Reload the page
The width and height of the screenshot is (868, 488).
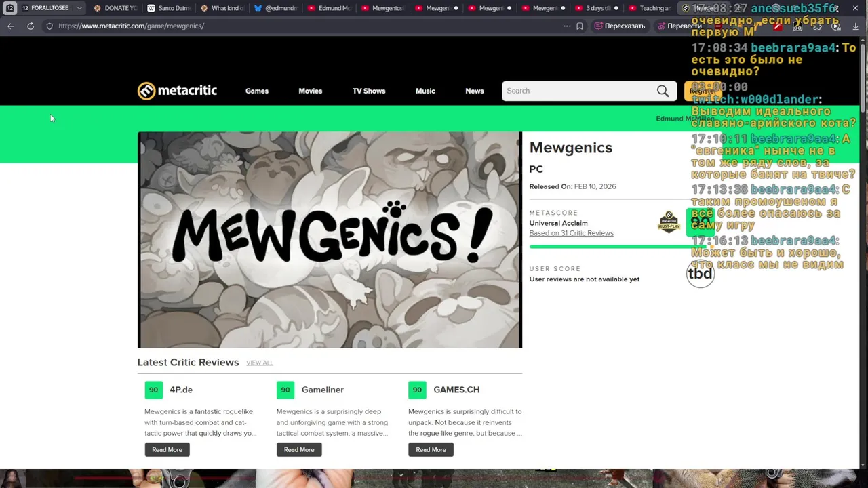coord(31,26)
